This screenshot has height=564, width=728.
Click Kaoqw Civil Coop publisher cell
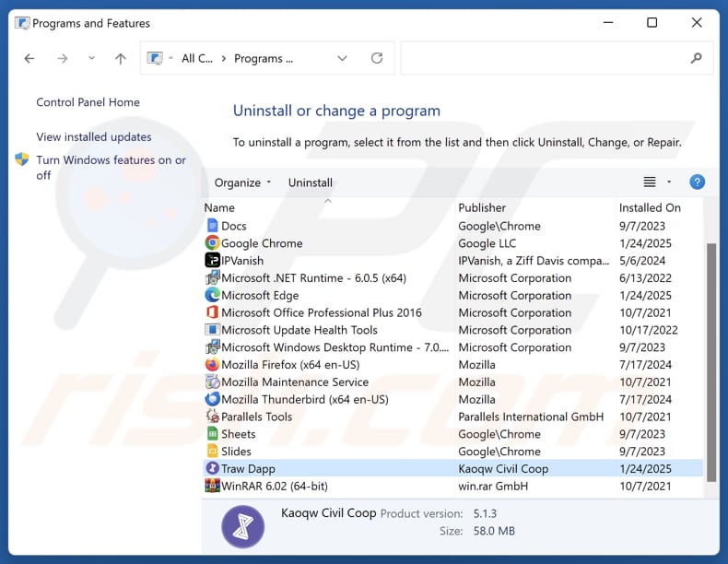(503, 469)
